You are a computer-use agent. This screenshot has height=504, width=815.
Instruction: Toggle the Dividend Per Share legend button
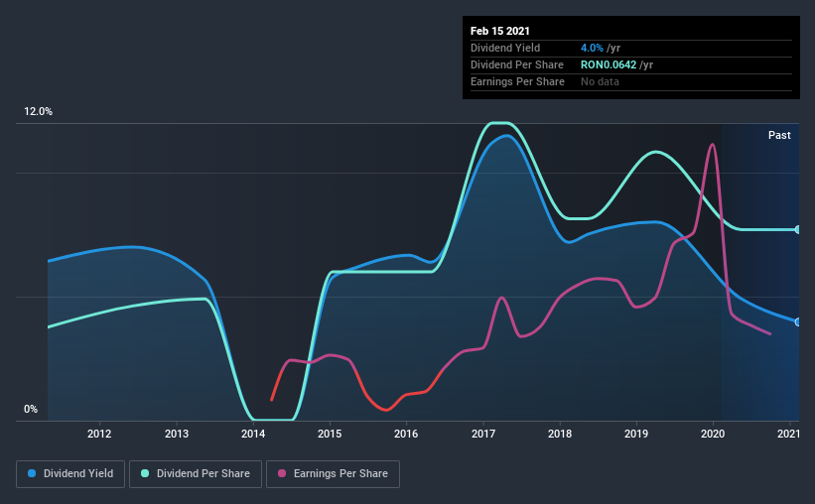[x=196, y=474]
